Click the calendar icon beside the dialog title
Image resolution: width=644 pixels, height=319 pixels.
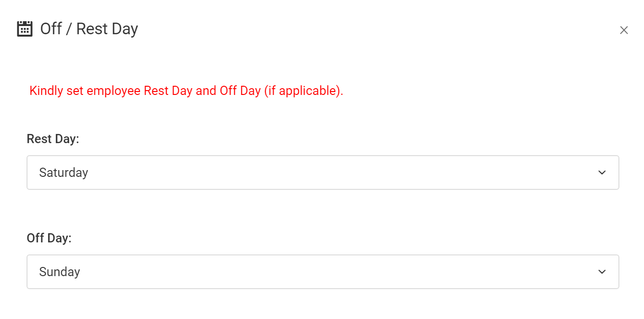pos(25,29)
